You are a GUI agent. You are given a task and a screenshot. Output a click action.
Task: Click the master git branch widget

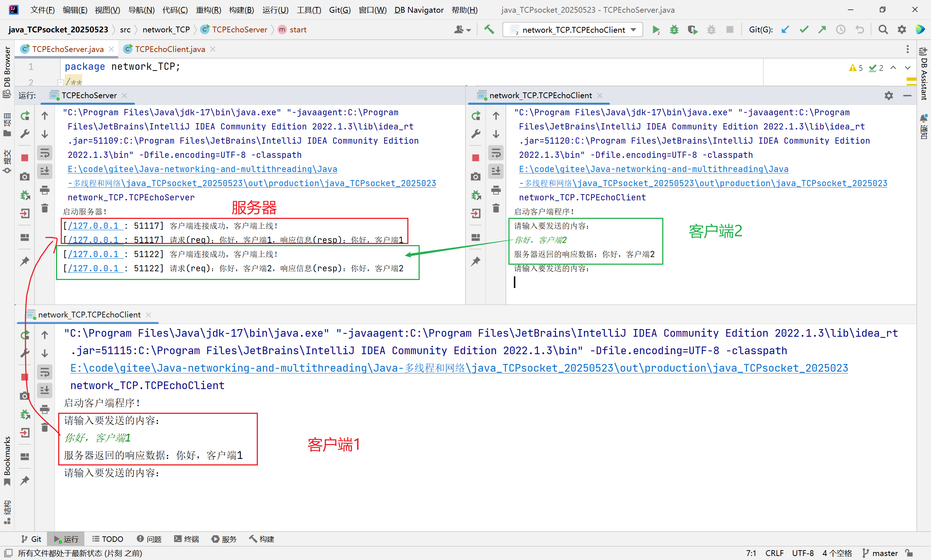(x=881, y=553)
